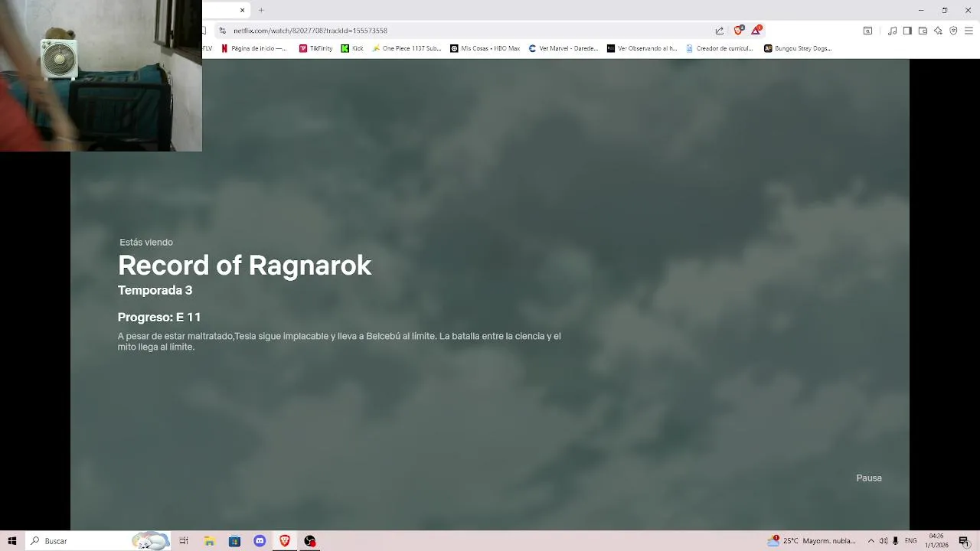Open File Explorer from taskbar
Image resolution: width=980 pixels, height=551 pixels.
(209, 541)
